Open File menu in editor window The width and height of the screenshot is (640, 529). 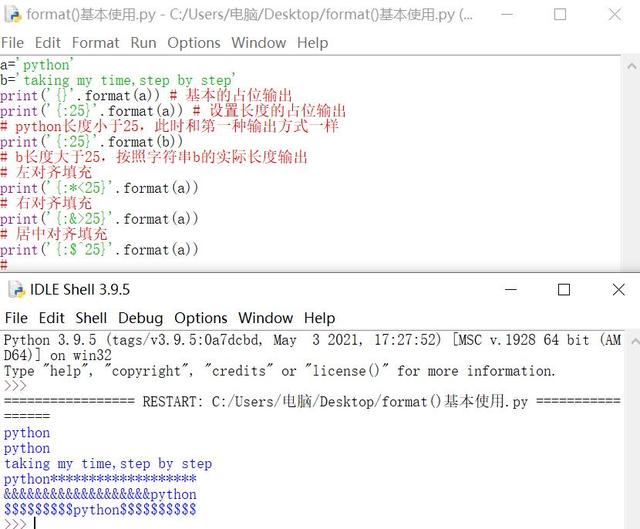12,43
